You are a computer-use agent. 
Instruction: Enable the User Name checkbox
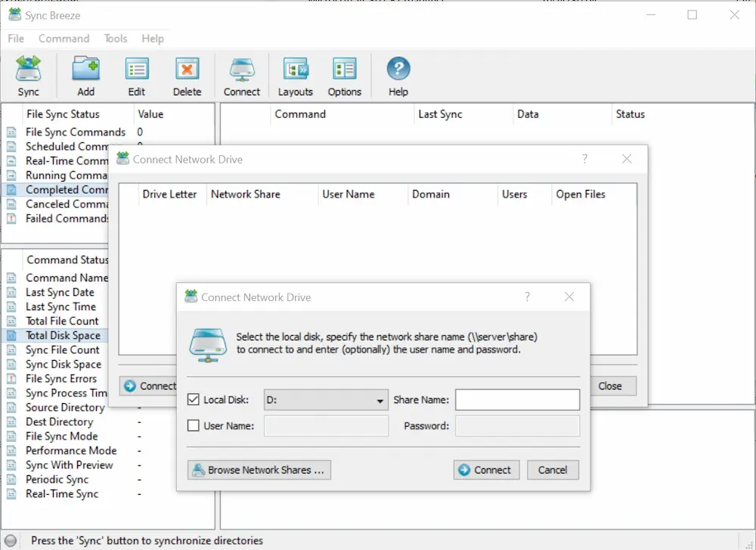coord(194,425)
